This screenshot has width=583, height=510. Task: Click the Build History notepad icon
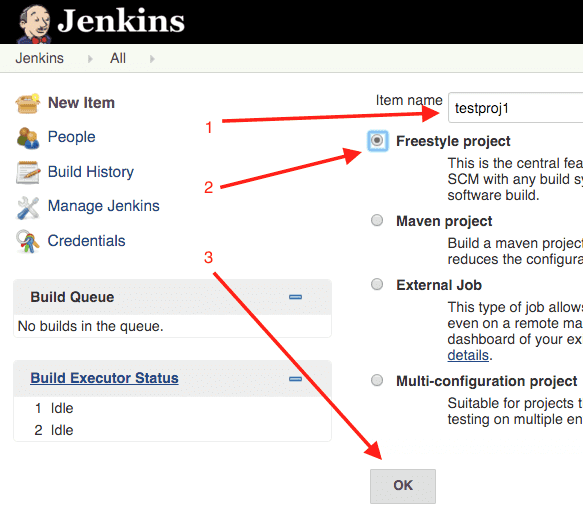pos(28,172)
